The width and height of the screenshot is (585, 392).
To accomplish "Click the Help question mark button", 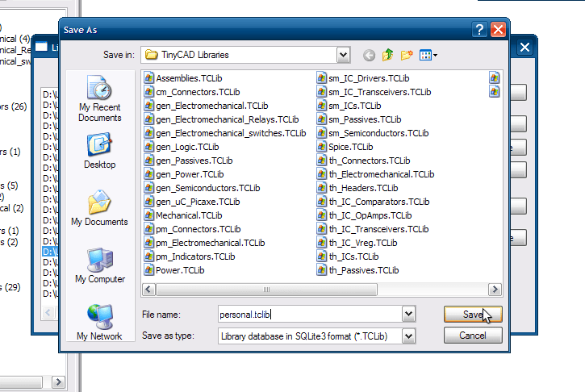I will point(479,30).
